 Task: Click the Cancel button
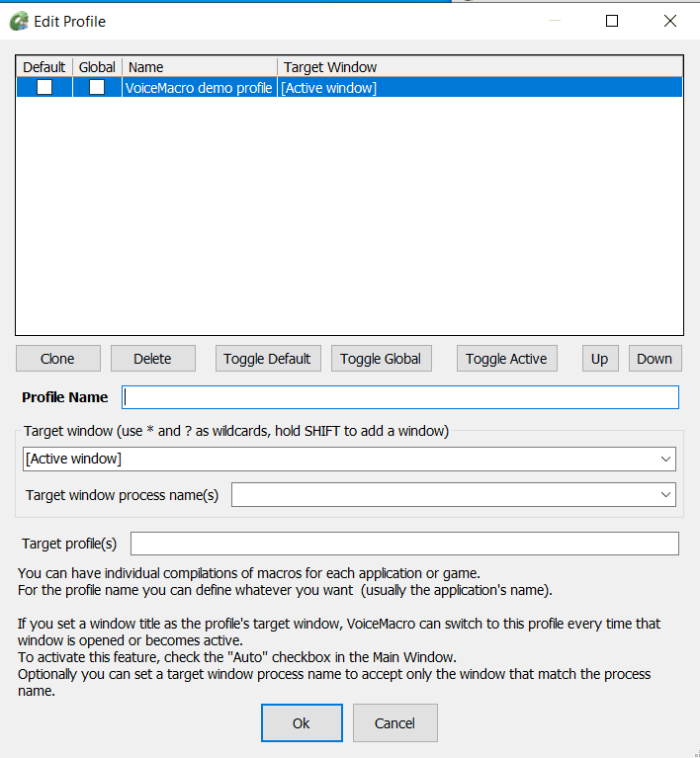395,723
